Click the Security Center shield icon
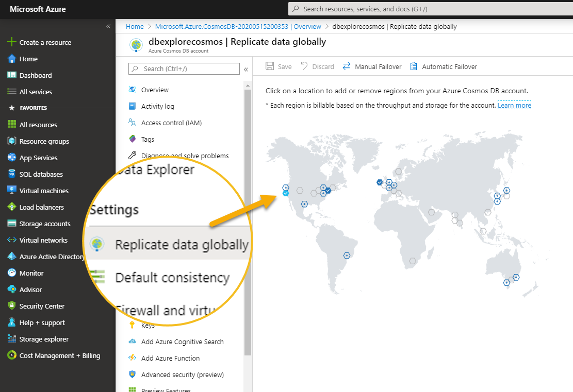Image resolution: width=573 pixels, height=392 pixels. (x=12, y=305)
